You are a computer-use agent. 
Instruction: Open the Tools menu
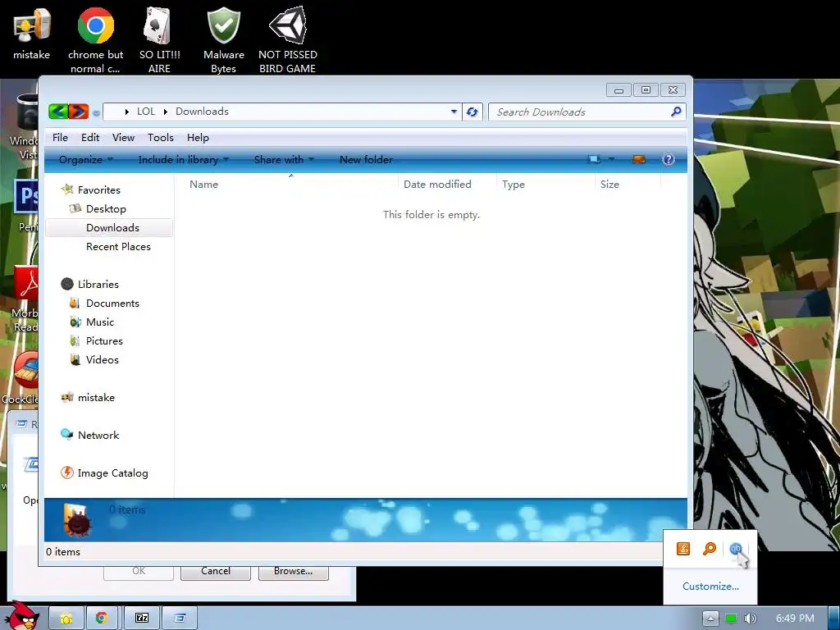pyautogui.click(x=161, y=137)
